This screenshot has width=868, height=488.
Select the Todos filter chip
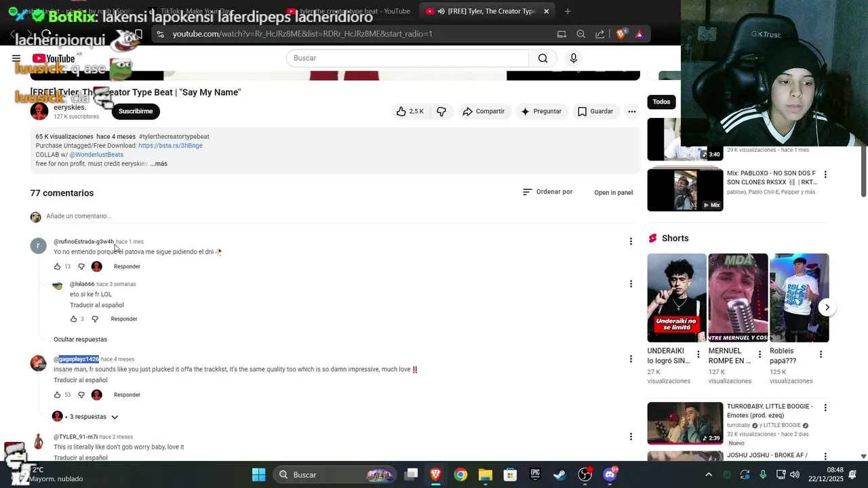[x=661, y=102]
